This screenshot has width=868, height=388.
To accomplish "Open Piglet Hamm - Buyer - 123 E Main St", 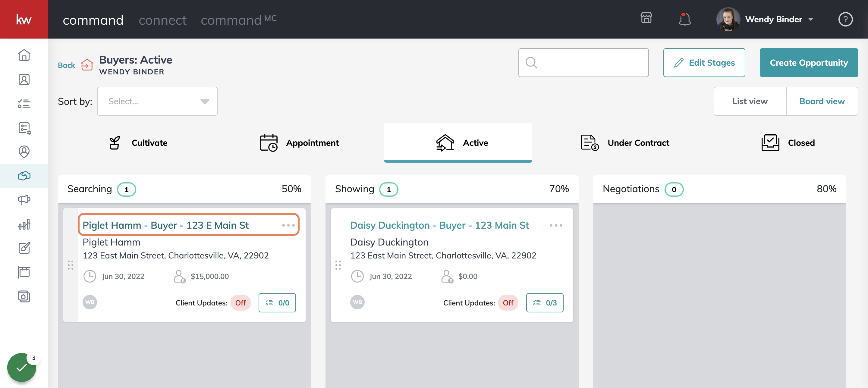I will coord(165,225).
